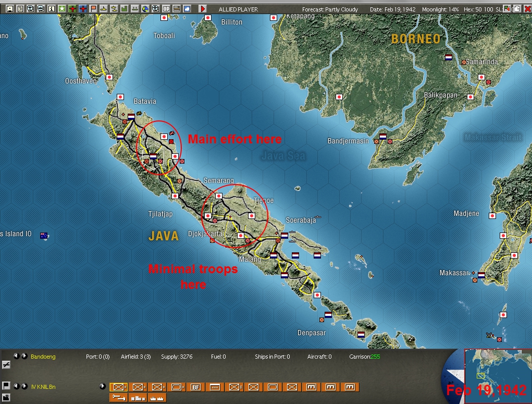Screen dimensions: 532x404
Task: Go to next unit arrow beside IV KNIL Bn
Action: pos(24,386)
